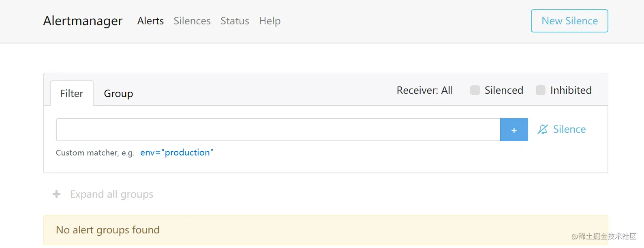Open the Receiver: All selector
The width and height of the screenshot is (644, 248).
[425, 90]
